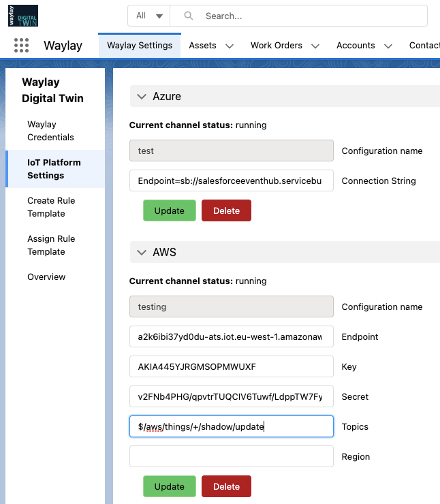The width and height of the screenshot is (440, 504).
Task: Open the All search scope dropdown
Action: (x=148, y=16)
